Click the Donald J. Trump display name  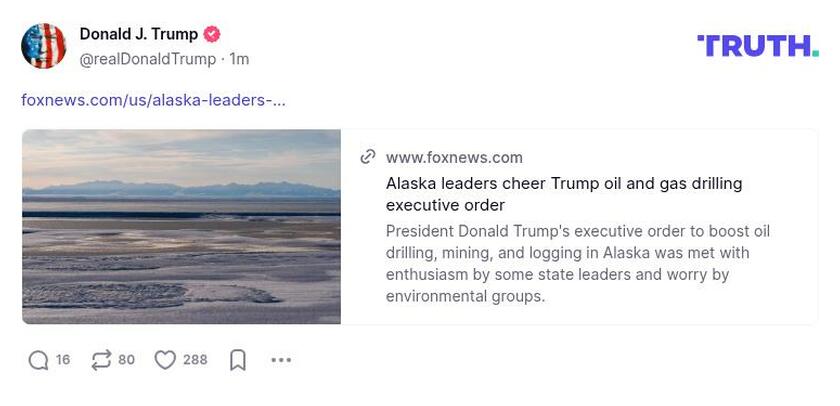click(x=139, y=34)
